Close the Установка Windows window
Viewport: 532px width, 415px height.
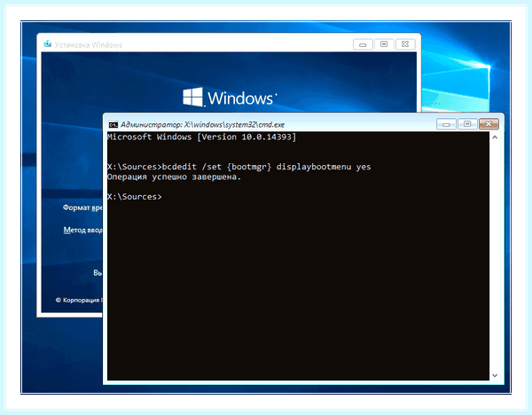pyautogui.click(x=405, y=44)
